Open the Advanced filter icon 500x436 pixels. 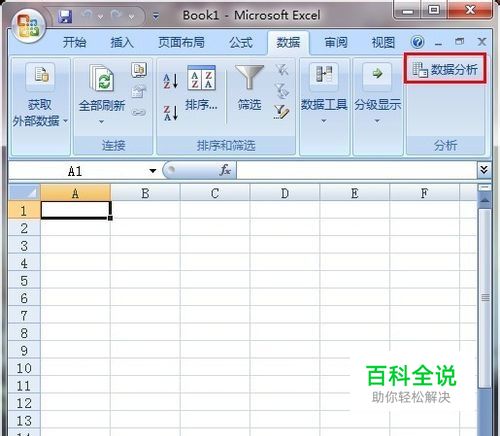(281, 112)
